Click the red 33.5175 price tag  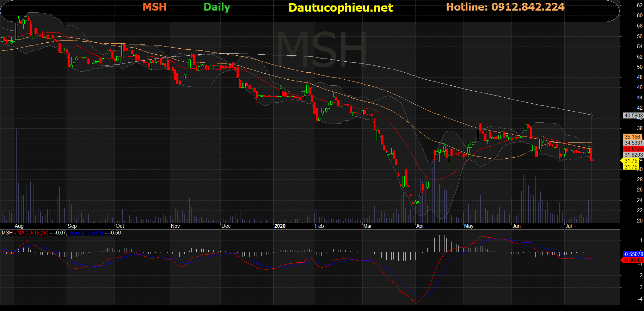click(633, 149)
